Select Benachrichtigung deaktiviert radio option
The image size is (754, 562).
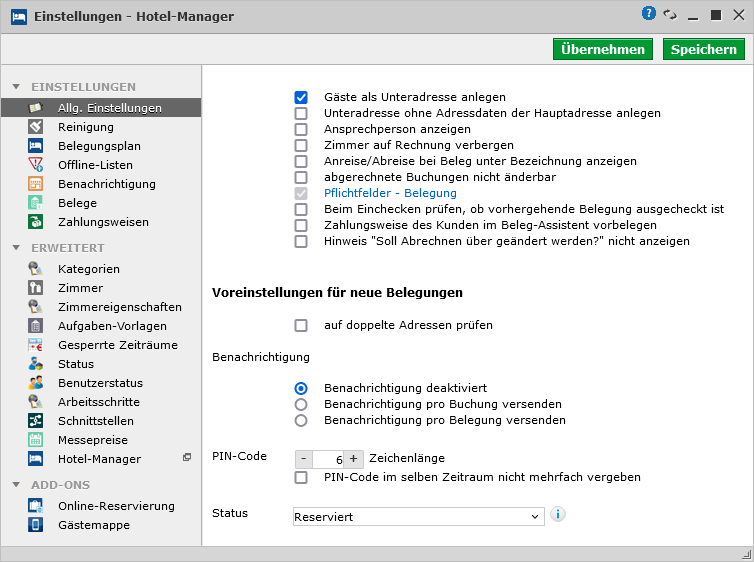pyautogui.click(x=301, y=388)
